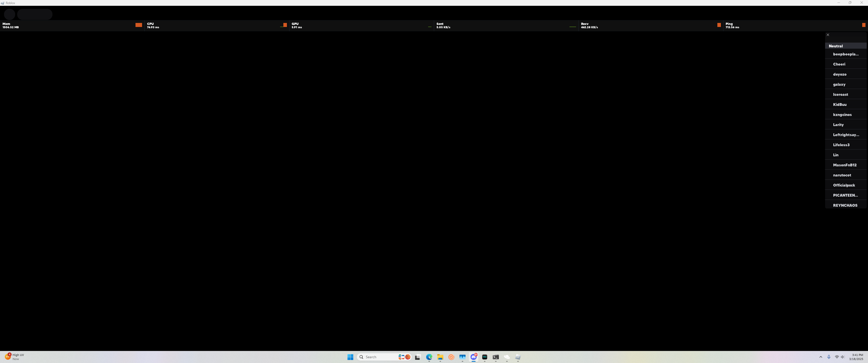Open the GPU performance stat panel

click(361, 26)
